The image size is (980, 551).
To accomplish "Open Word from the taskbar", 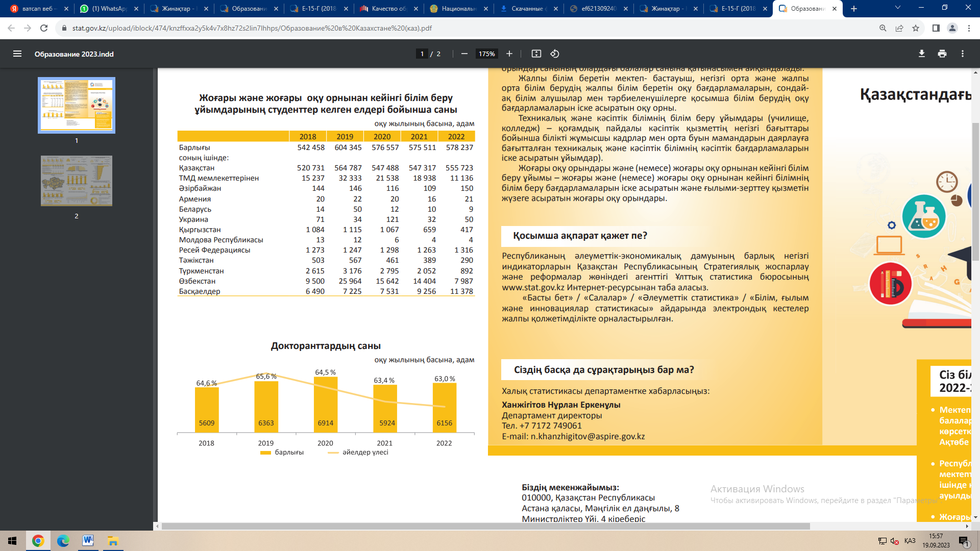I will [x=88, y=540].
